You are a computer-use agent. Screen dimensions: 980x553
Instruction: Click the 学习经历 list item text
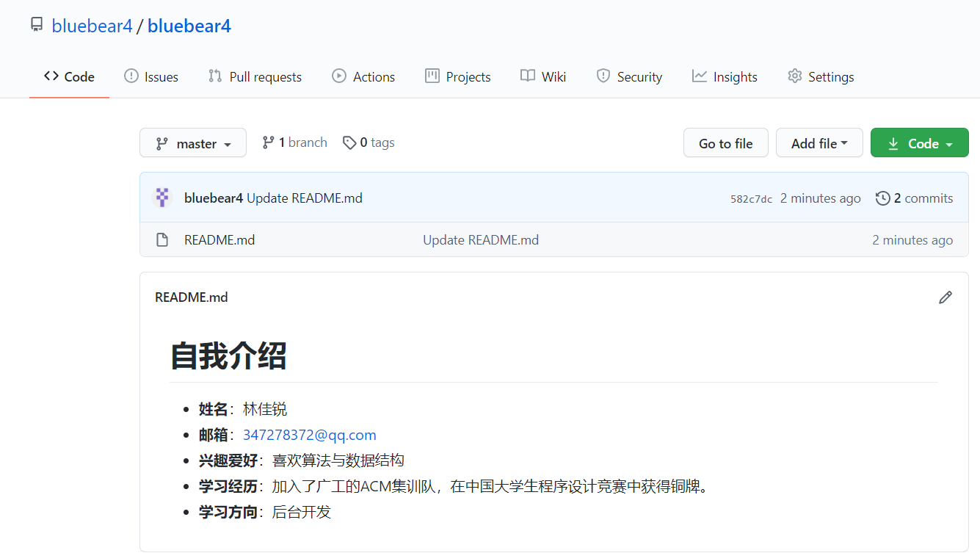coord(454,486)
